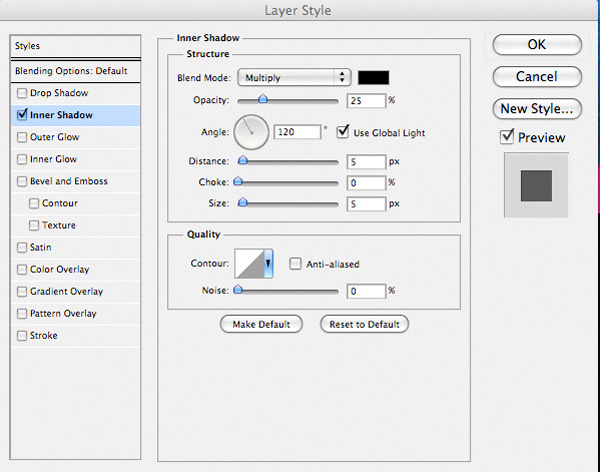Viewport: 600px width, 472px height.
Task: Click the Choke slider handle
Action: coord(238,181)
